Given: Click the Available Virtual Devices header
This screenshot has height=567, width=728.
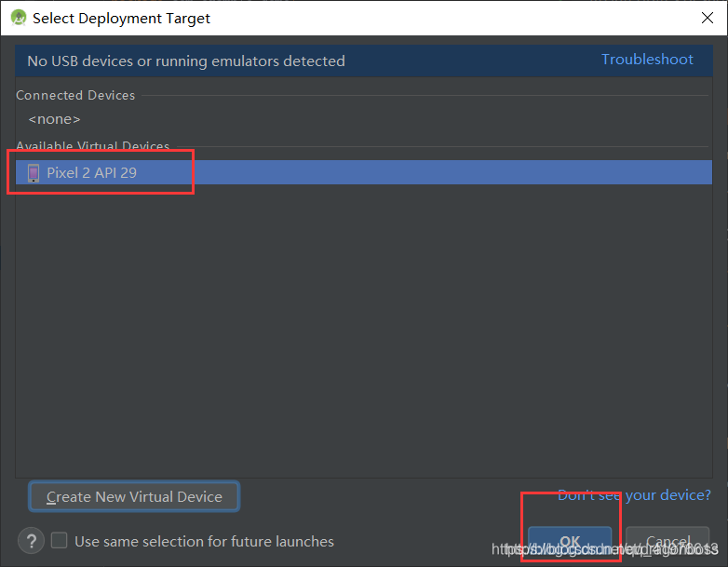Looking at the screenshot, I should coord(93,145).
